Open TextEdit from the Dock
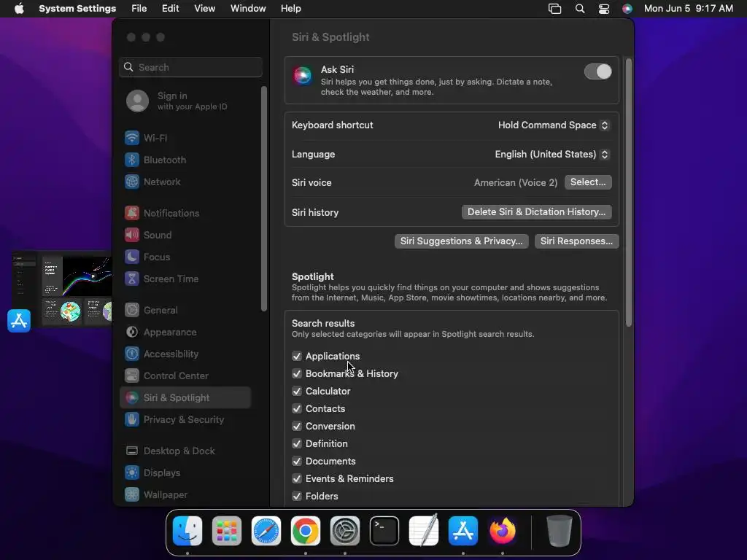Image resolution: width=747 pixels, height=560 pixels. (424, 531)
